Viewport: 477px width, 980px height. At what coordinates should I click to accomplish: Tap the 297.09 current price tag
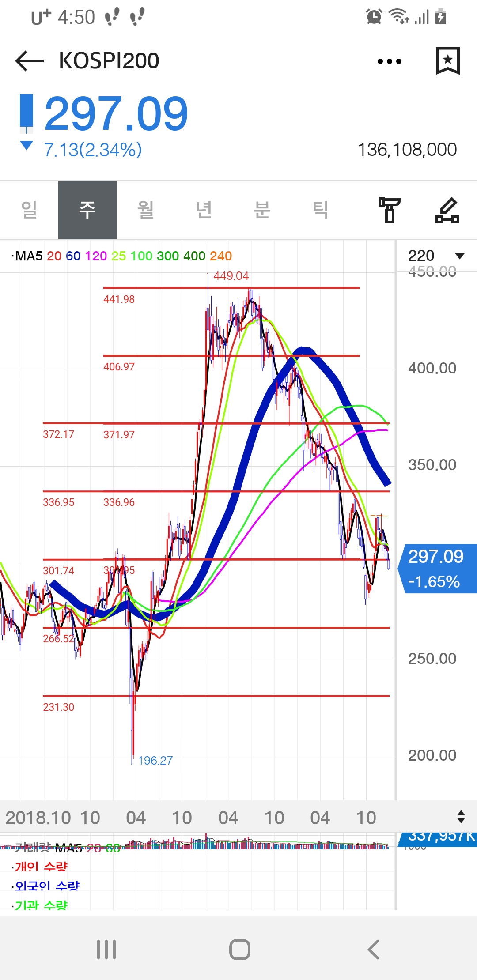[x=437, y=569]
